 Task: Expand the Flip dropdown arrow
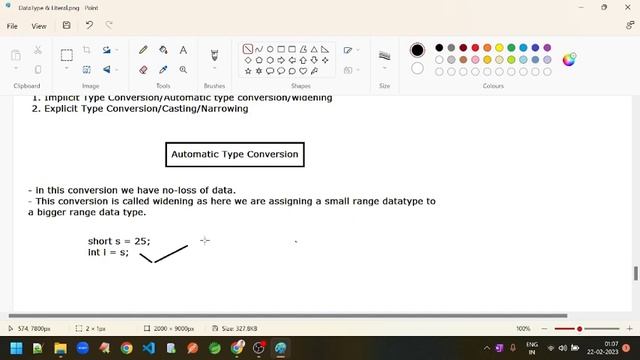[x=117, y=70]
